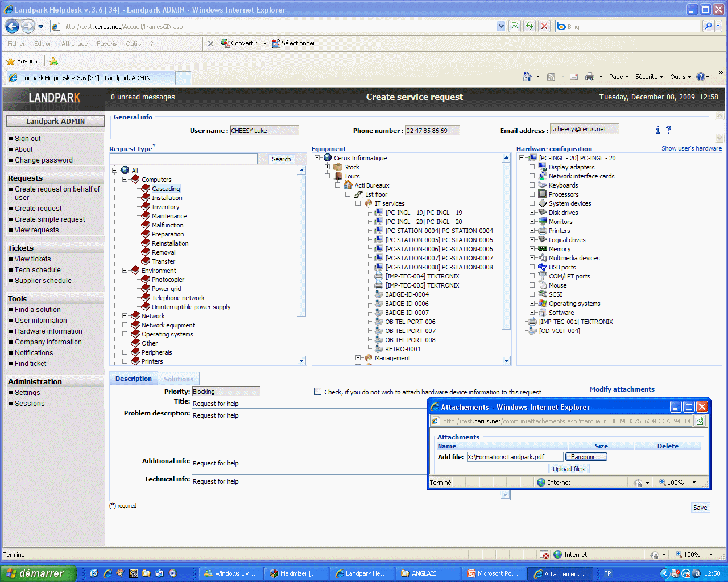Collapse the Computers request type node

click(125, 179)
